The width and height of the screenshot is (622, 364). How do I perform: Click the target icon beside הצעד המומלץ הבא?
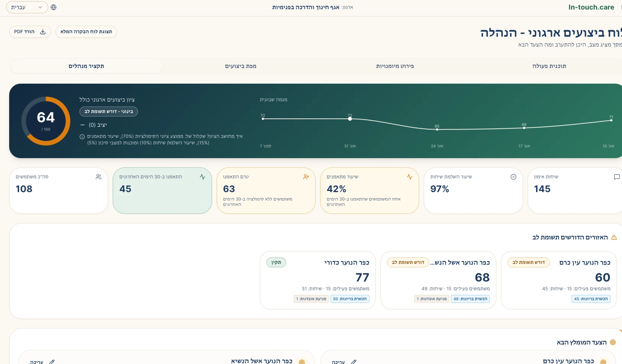pos(613,342)
